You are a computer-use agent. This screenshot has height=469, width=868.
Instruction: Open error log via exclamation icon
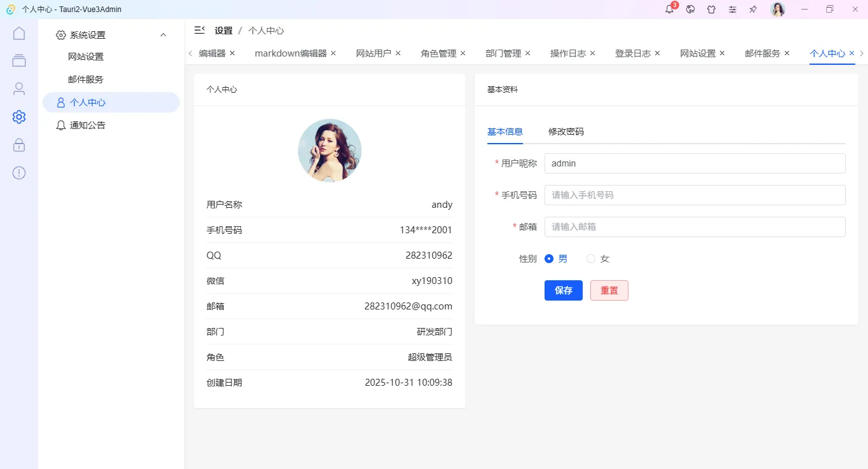(18, 172)
